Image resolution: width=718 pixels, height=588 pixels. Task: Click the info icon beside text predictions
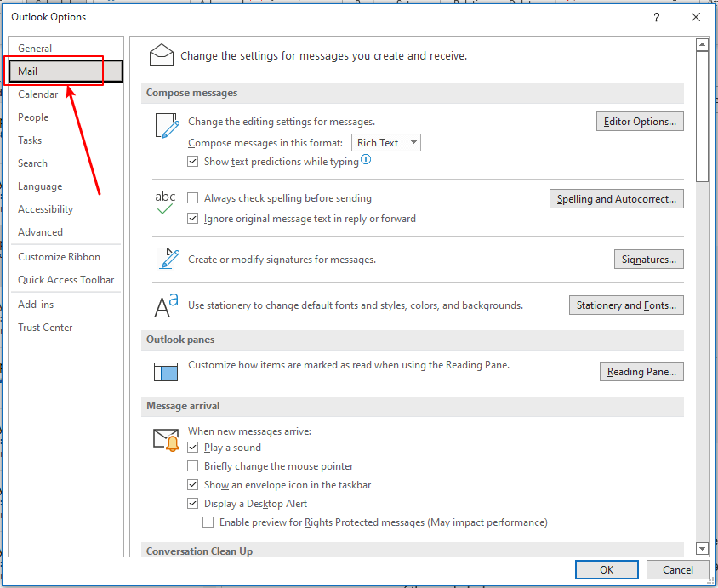366,159
